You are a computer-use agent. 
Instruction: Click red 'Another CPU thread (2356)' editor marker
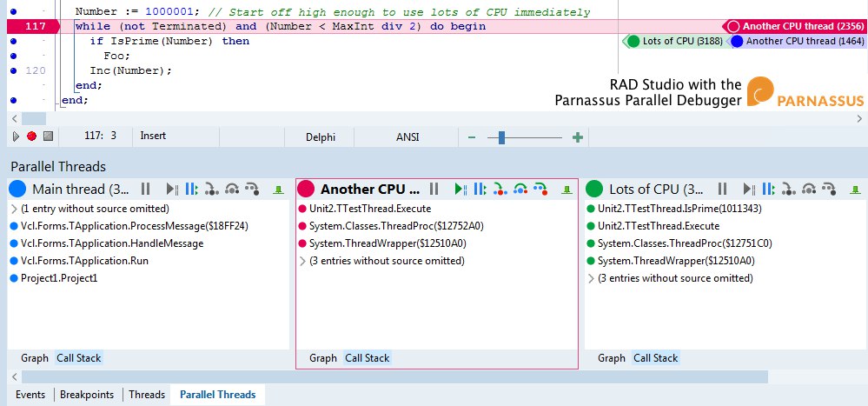pyautogui.click(x=795, y=26)
